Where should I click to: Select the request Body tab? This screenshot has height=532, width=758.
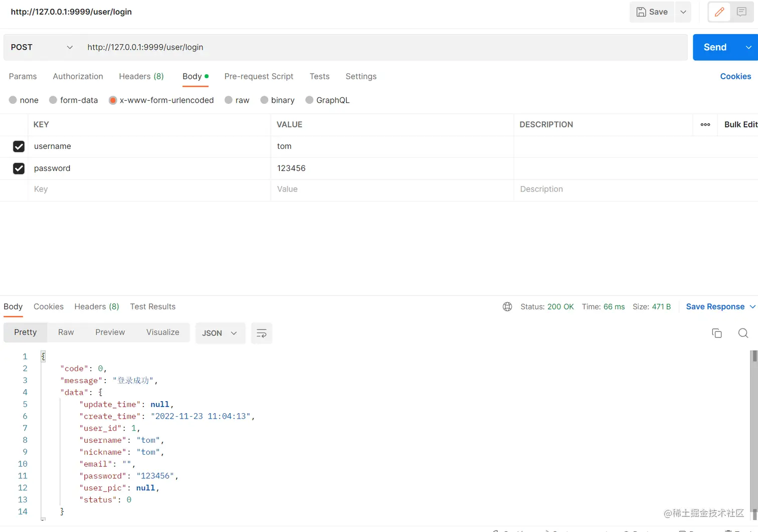click(195, 77)
